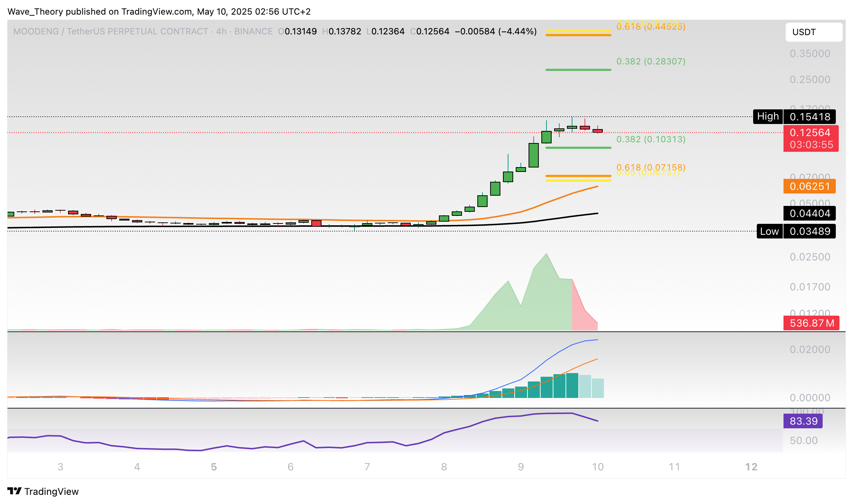853x504 pixels.
Task: Click the orange 0.06251 moving average tag
Action: pyautogui.click(x=809, y=187)
